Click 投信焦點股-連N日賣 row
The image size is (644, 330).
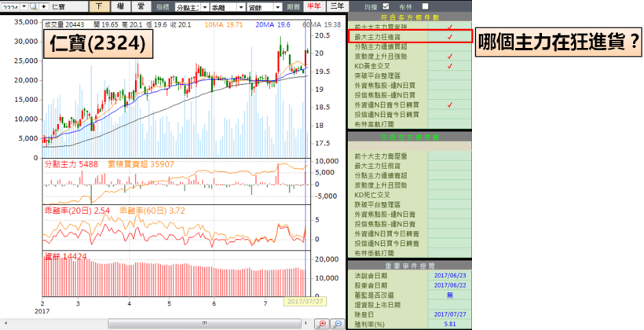(x=409, y=224)
